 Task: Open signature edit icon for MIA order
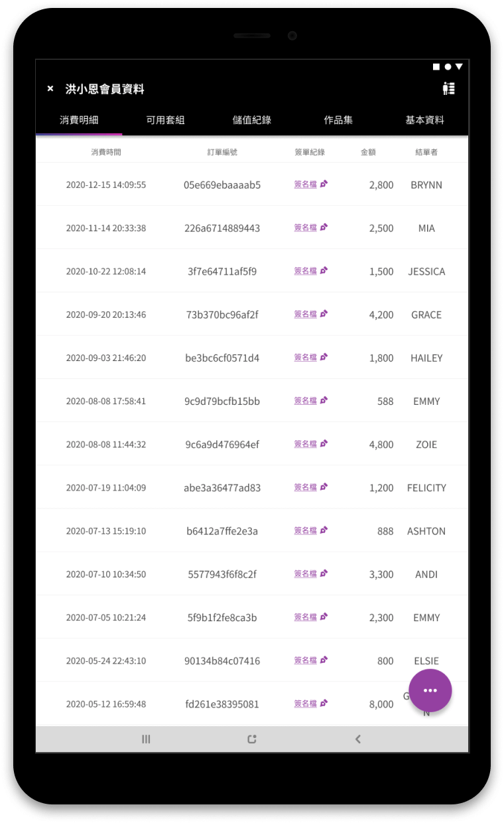click(324, 228)
